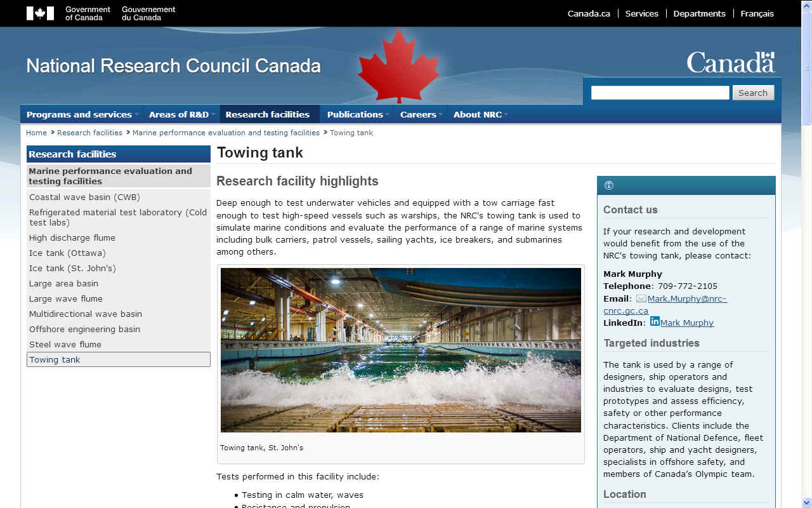812x508 pixels.
Task: Click the red maple leaf emblem
Action: [x=398, y=66]
